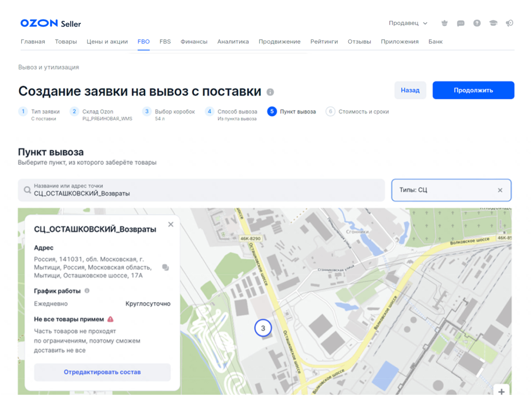Click the info icon next to page title

click(x=270, y=92)
